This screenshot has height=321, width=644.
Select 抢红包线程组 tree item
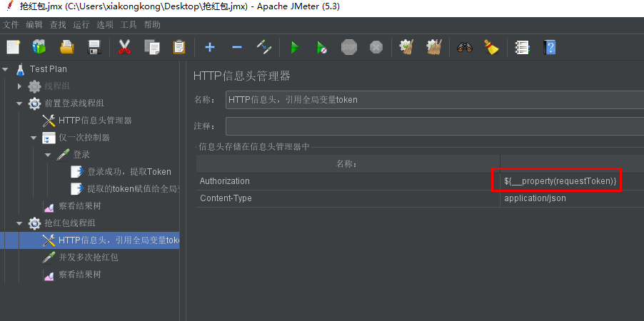[70, 223]
